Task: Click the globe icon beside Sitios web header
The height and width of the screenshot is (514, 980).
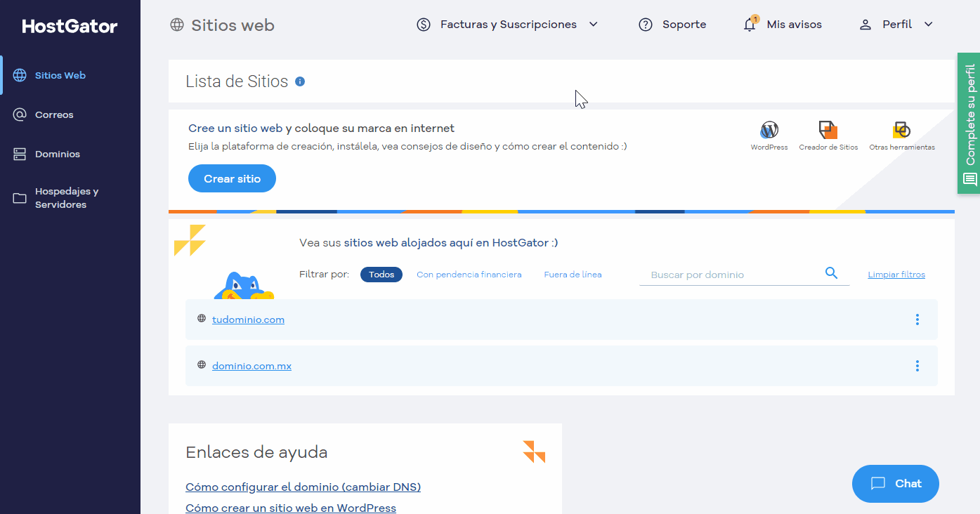Action: 177,25
